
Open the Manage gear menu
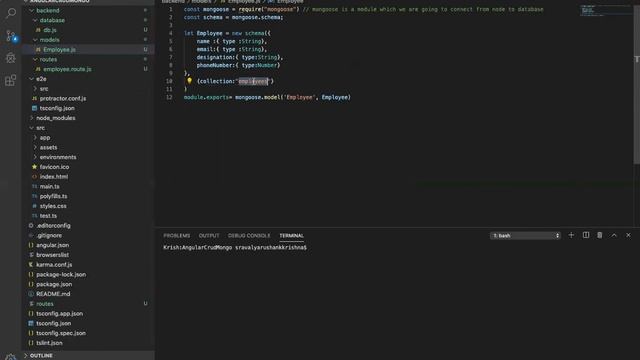[11, 357]
